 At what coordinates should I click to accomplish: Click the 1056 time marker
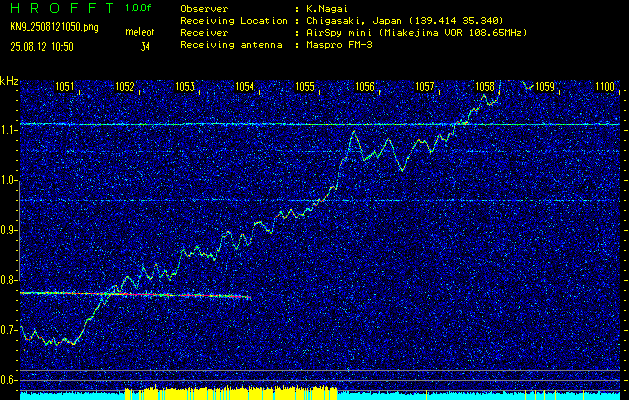pos(365,86)
